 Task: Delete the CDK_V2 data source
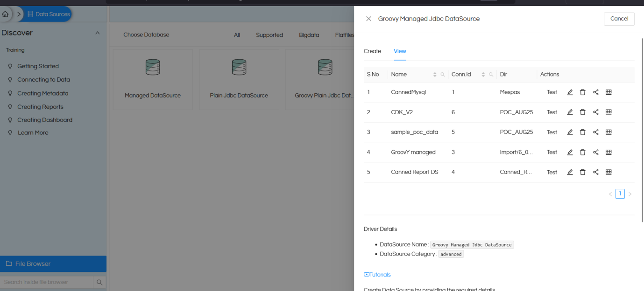coord(582,112)
